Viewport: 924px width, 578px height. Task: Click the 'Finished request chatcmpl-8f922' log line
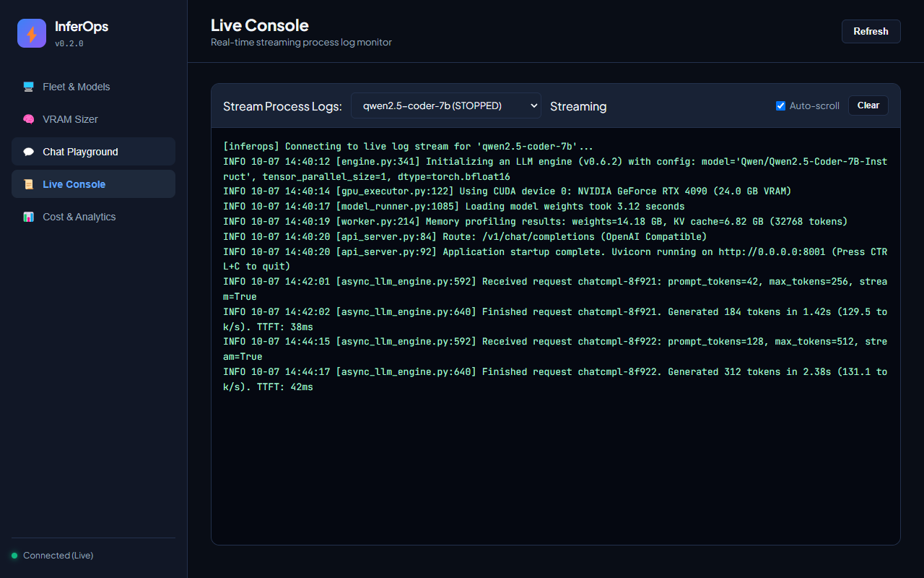555,379
